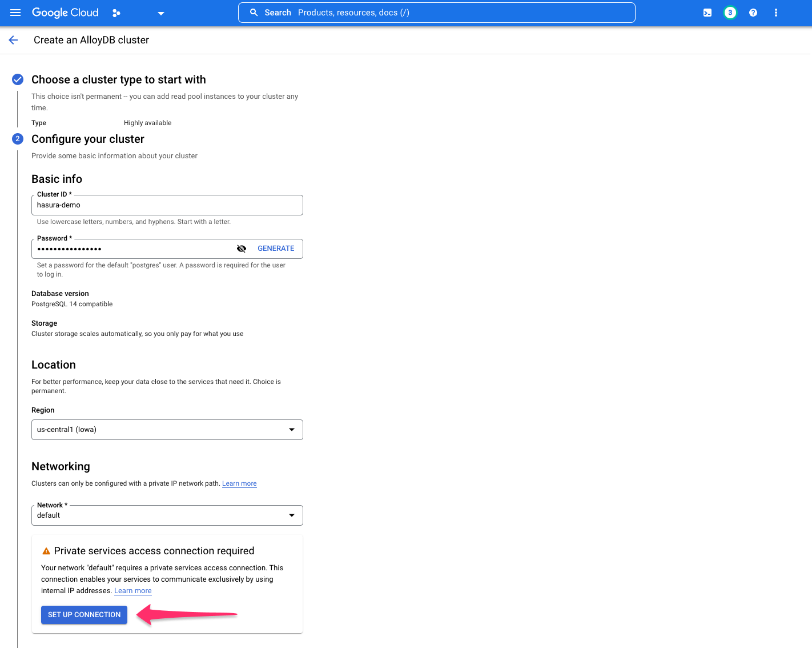Click inside the Cluster ID field

tap(167, 205)
